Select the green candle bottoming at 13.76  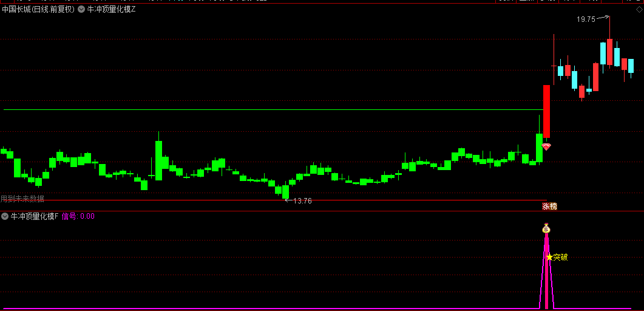(285, 191)
